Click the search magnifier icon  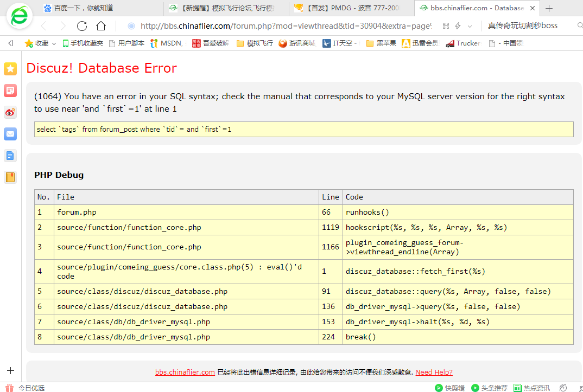tap(580, 25)
